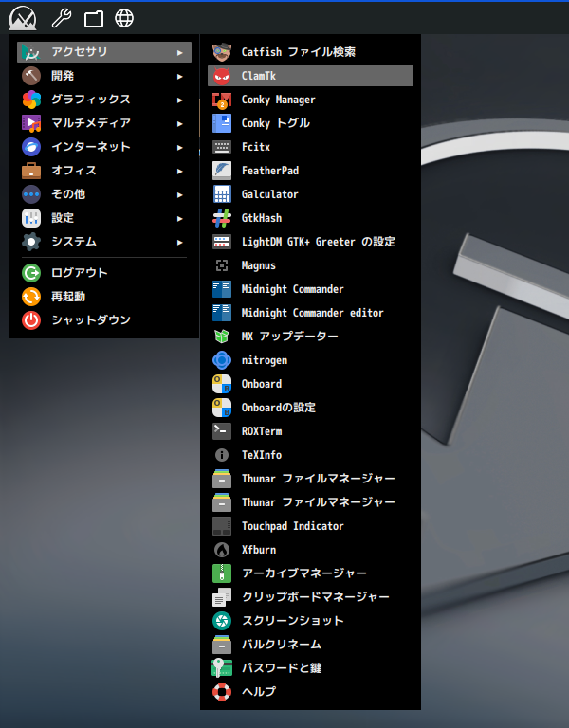This screenshot has width=569, height=728.
Task: Open the 開発 category
Action: tap(104, 76)
